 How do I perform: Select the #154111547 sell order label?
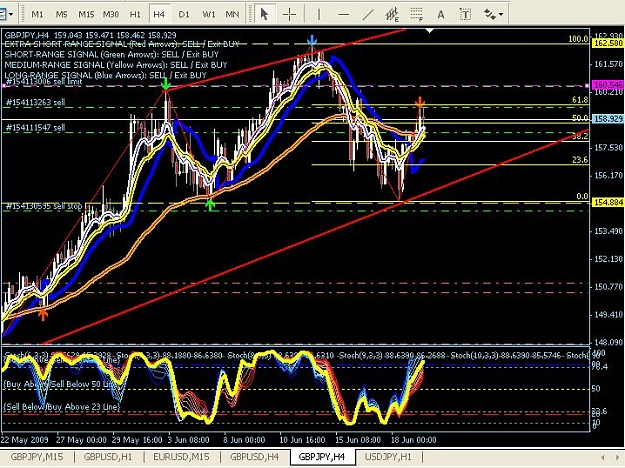click(35, 128)
